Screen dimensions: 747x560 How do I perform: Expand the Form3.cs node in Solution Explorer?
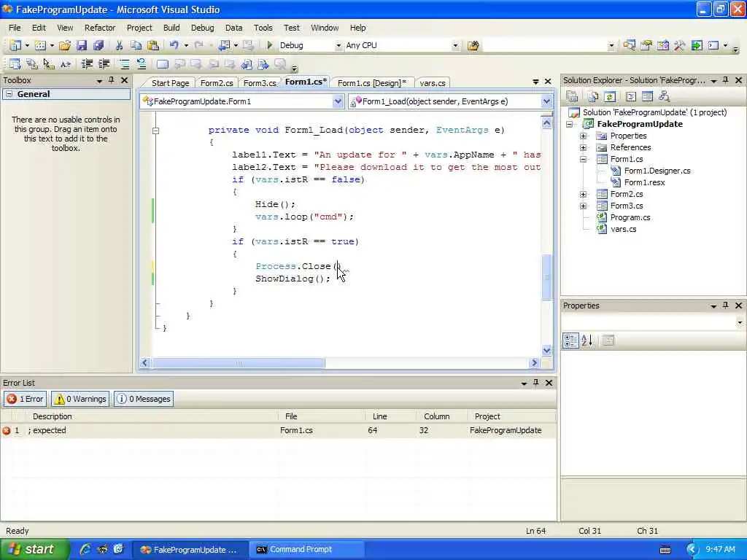(x=583, y=206)
